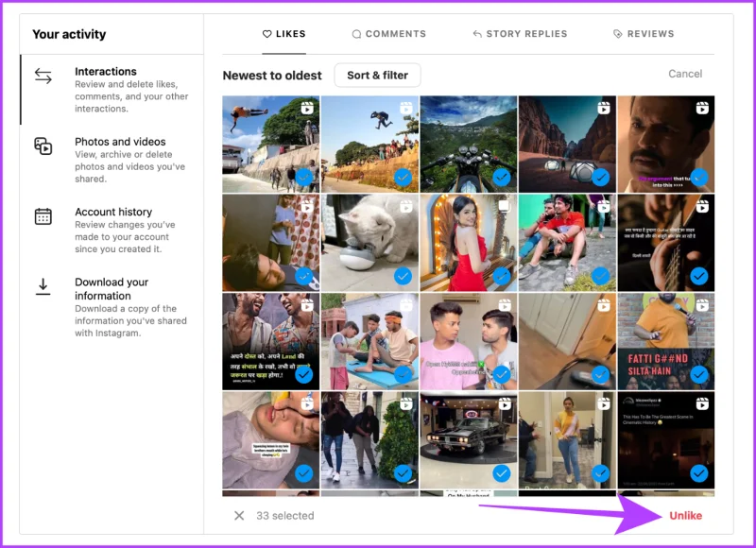Uncheck the pink shirt duo reel
The image size is (756, 548).
tap(502, 374)
